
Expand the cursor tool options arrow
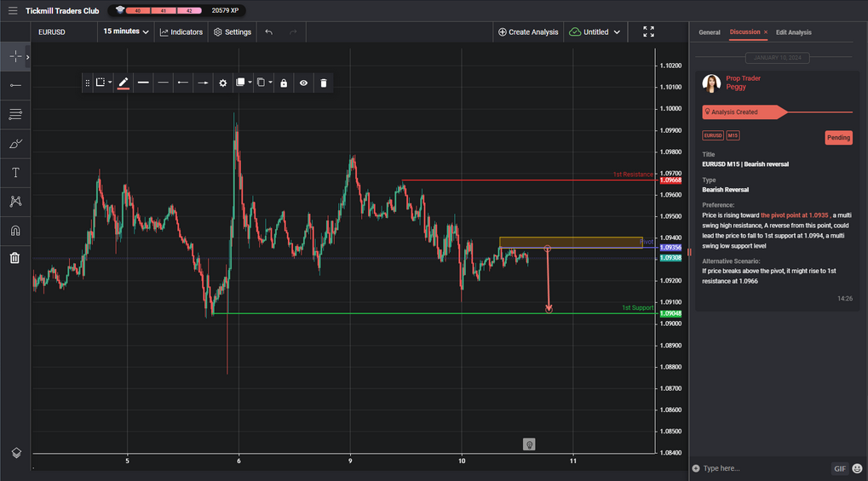pyautogui.click(x=27, y=57)
